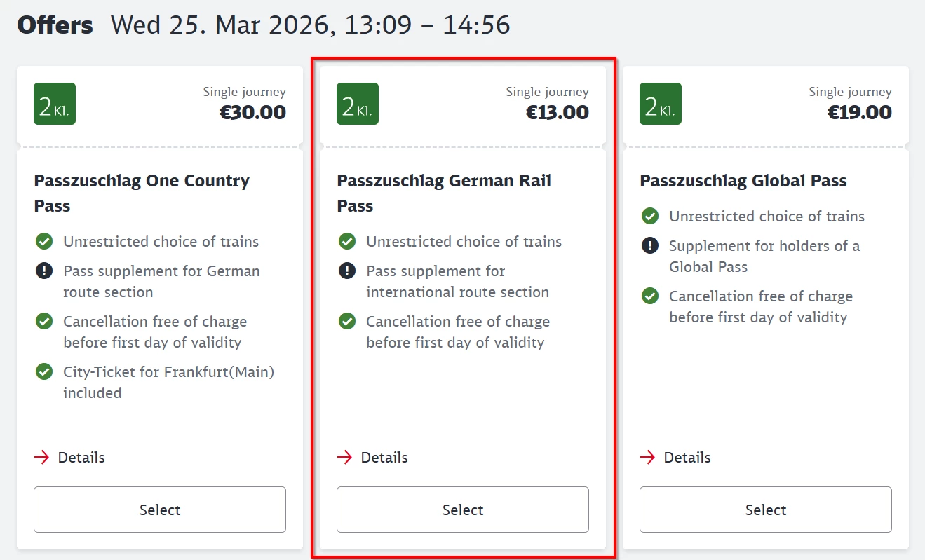This screenshot has width=925, height=560.
Task: Click the info icon beside international route section
Action: [x=347, y=271]
